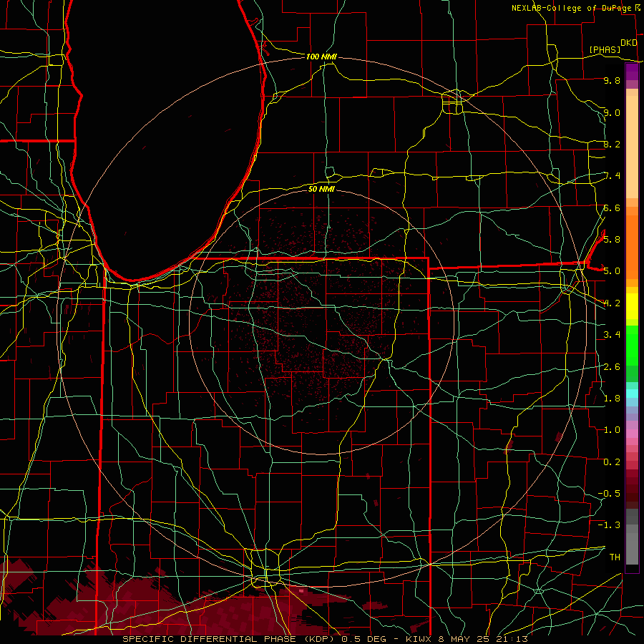
Task: Click the 6.6 color scale value
Action: pos(612,208)
